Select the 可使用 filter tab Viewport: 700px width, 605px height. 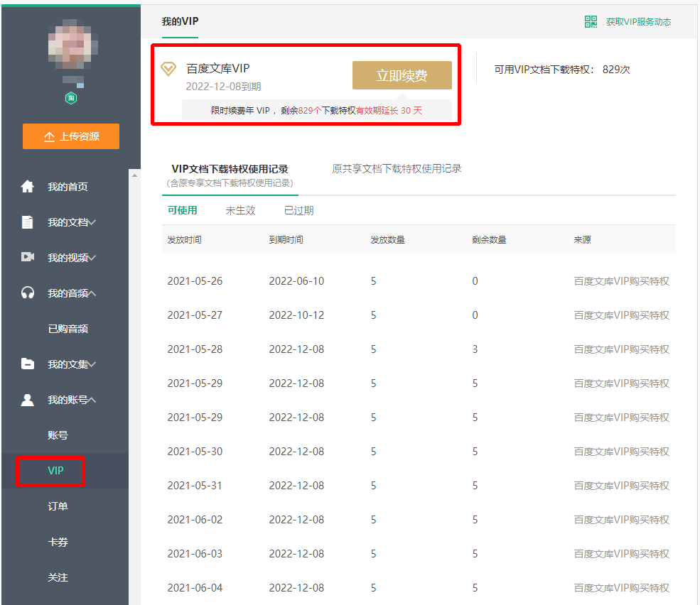tap(182, 210)
